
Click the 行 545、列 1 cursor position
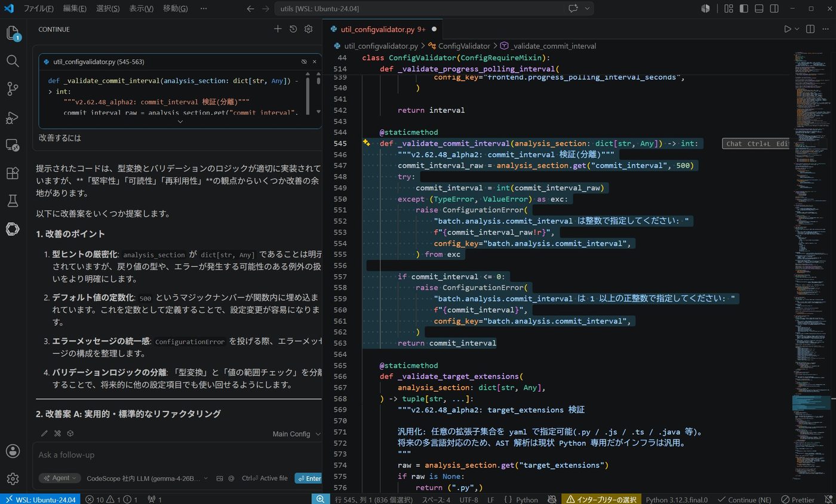pos(374,499)
